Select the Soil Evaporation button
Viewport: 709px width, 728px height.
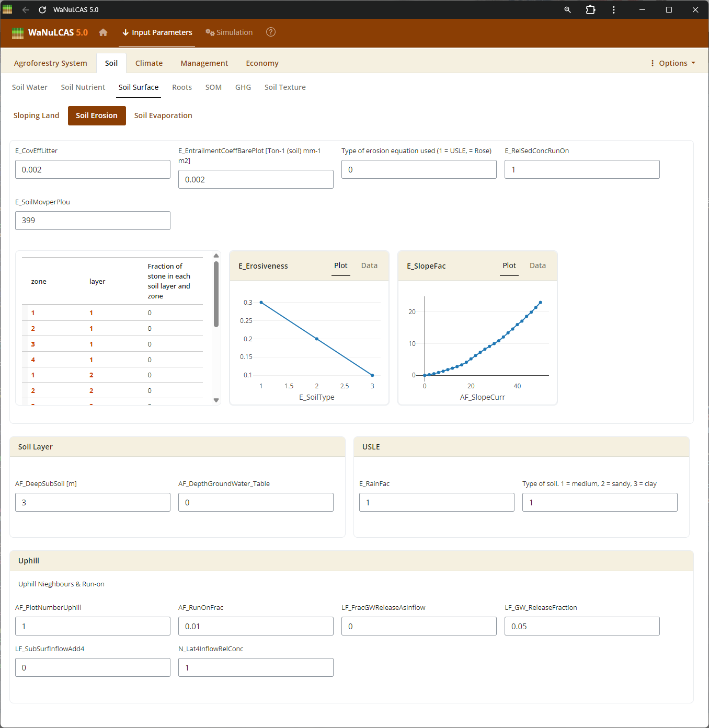coord(163,115)
